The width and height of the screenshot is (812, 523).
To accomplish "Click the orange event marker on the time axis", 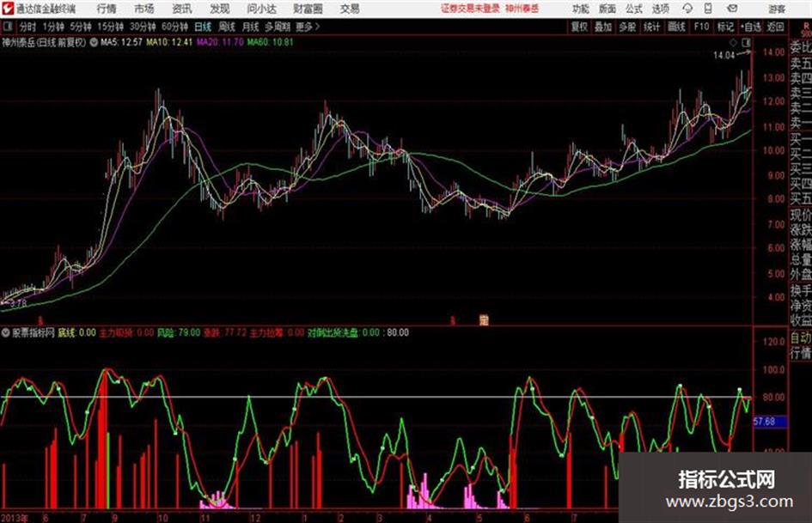I will pyautogui.click(x=484, y=320).
